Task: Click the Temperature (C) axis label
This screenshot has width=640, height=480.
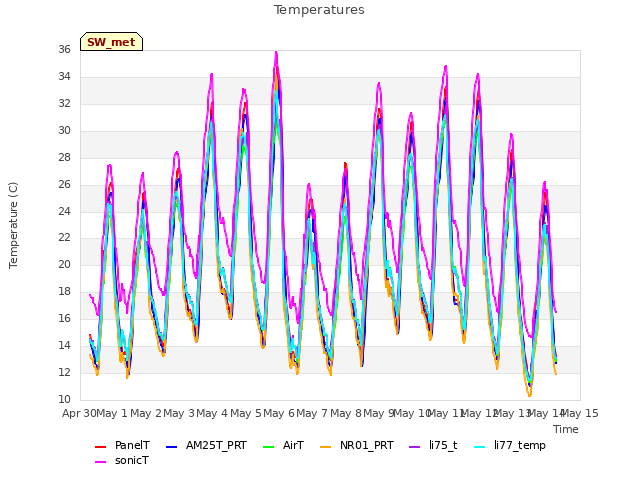Action: tap(13, 225)
